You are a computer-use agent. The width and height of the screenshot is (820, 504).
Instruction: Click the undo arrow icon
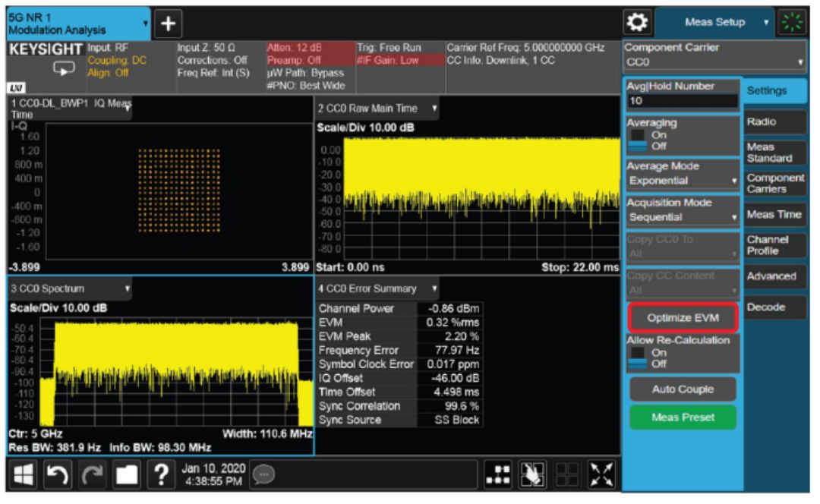point(58,474)
